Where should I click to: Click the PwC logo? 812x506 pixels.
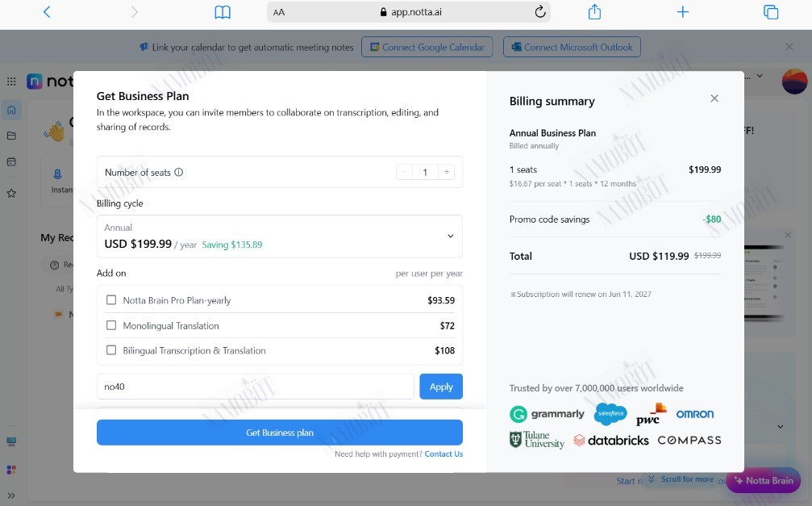651,415
